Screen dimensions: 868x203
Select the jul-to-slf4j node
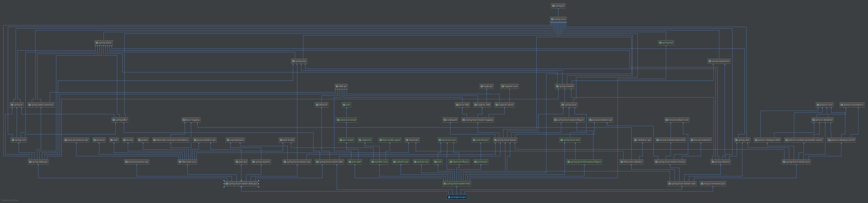462,105
